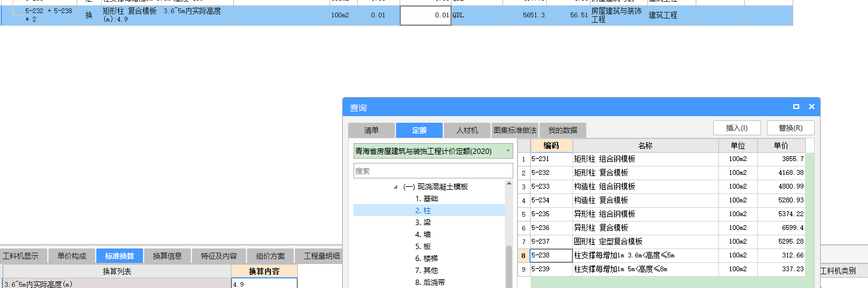
Task: Open the 图集标准做法 tab
Action: coord(515,130)
